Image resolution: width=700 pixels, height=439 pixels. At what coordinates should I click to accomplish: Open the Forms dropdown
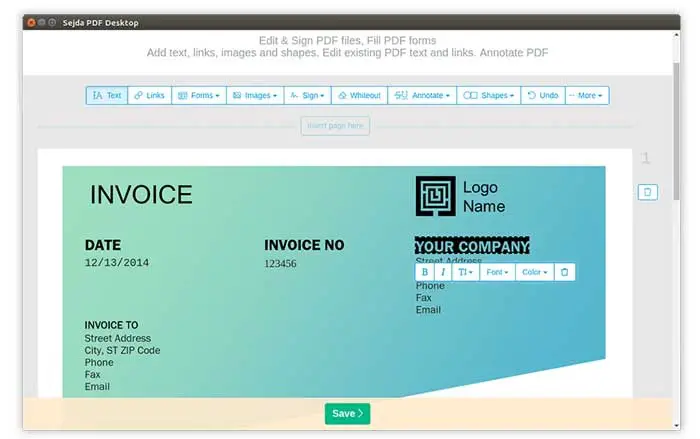[x=199, y=96]
